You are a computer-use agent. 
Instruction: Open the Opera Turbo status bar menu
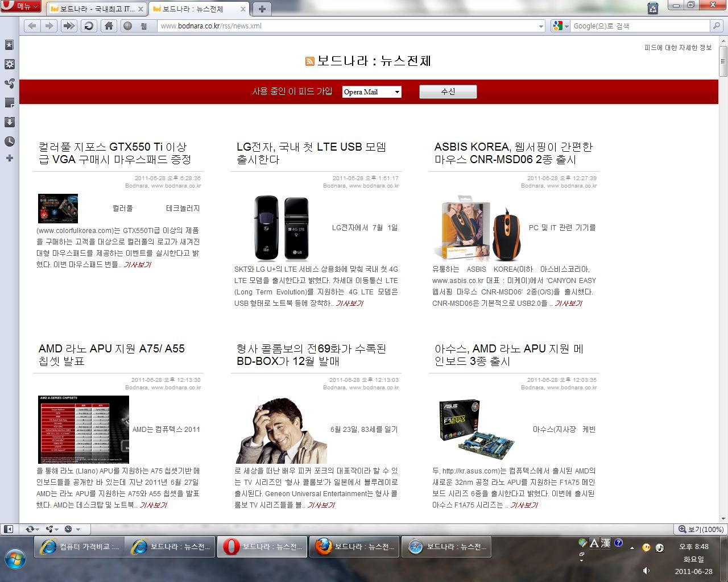[x=72, y=529]
